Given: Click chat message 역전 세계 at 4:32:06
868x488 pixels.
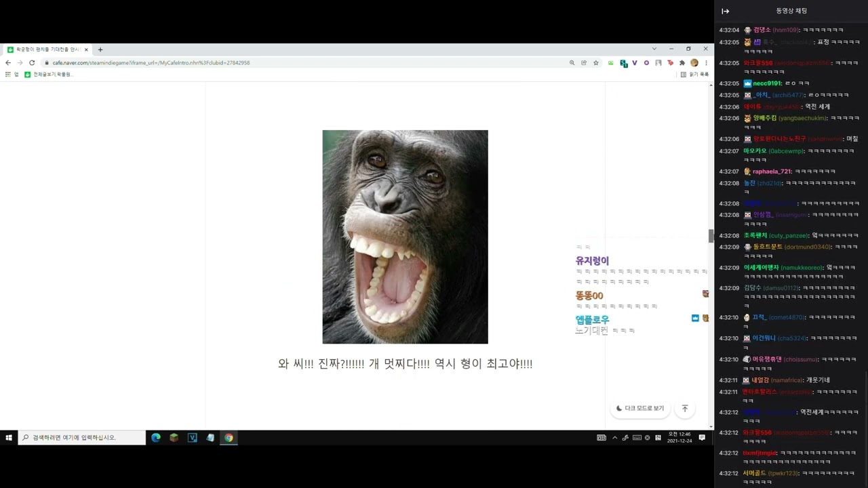Looking at the screenshot, I should (817, 106).
